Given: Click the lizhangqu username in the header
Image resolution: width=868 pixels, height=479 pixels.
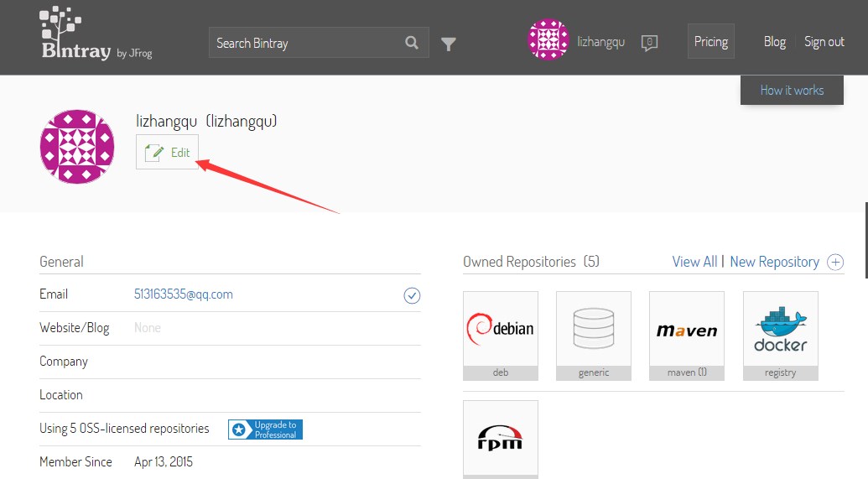Looking at the screenshot, I should tap(600, 42).
